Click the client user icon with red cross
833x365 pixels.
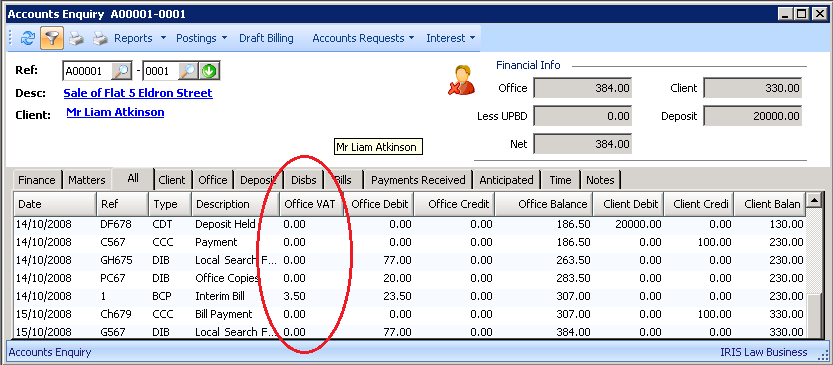(x=461, y=80)
